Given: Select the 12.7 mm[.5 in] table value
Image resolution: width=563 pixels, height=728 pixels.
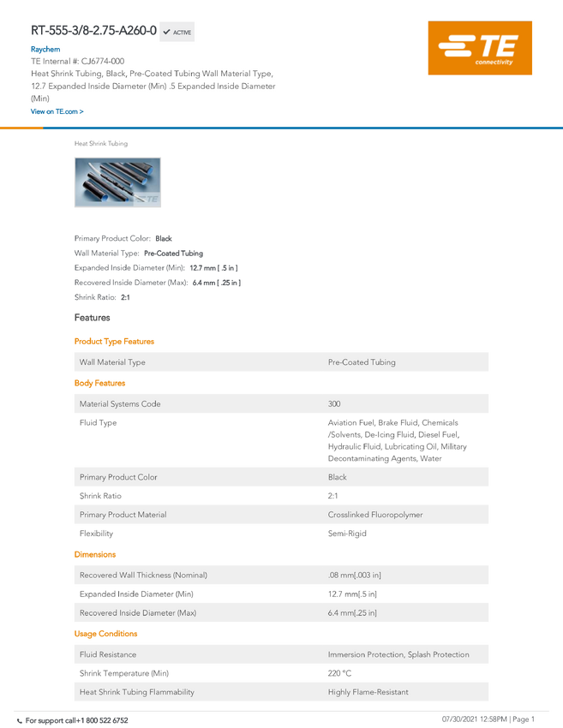Looking at the screenshot, I should (x=352, y=594).
